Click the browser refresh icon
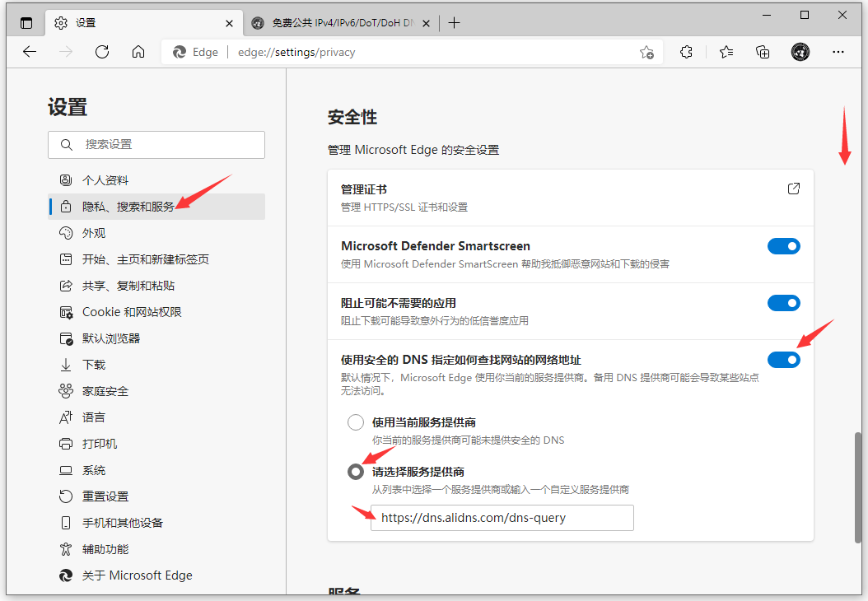 [102, 52]
